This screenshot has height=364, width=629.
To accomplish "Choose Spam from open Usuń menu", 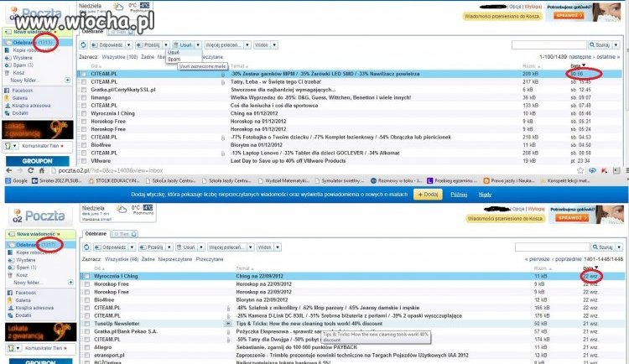I will coord(174,60).
